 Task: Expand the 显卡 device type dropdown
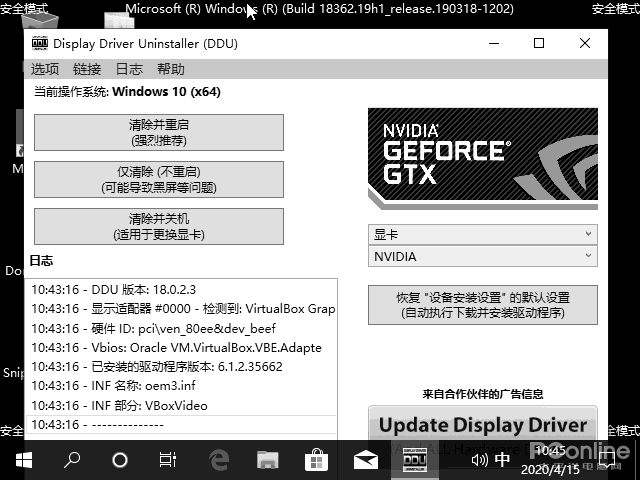coord(483,234)
